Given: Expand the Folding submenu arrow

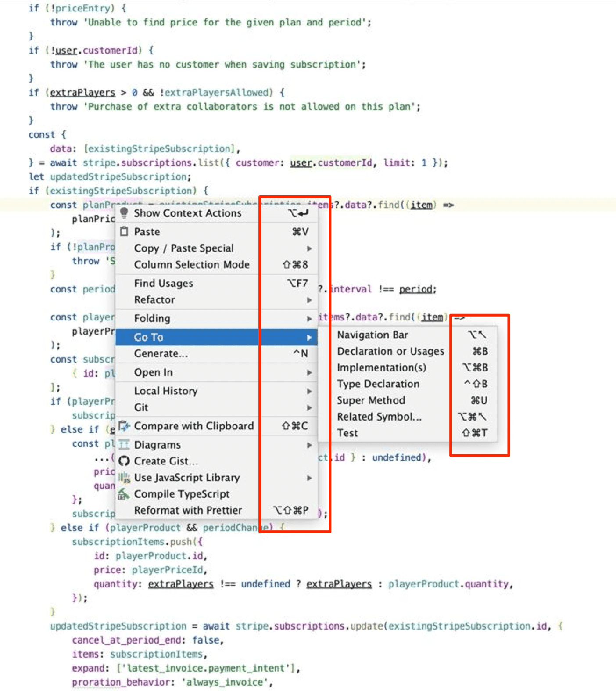Looking at the screenshot, I should pos(309,319).
